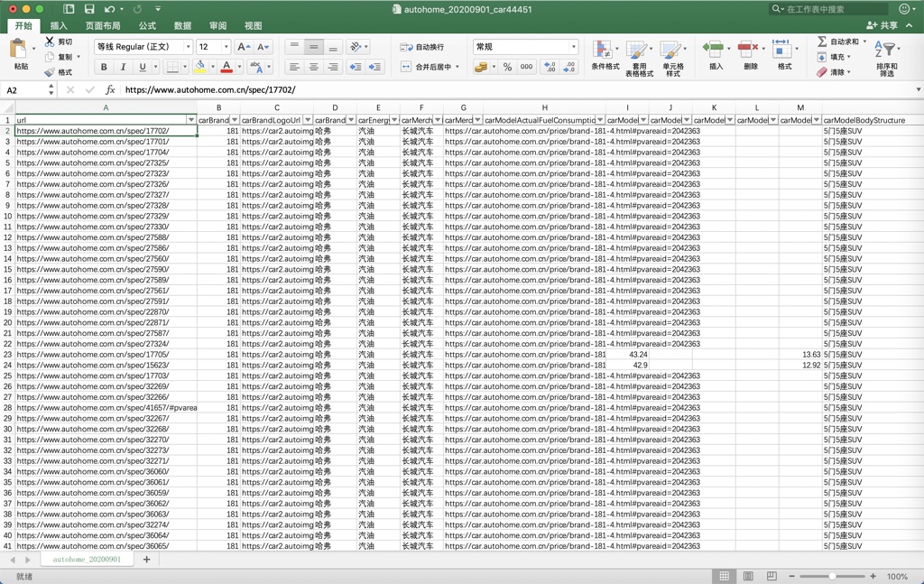This screenshot has height=584, width=924.
Task: Open Cell Styles (单元格样式)
Action: [672, 59]
